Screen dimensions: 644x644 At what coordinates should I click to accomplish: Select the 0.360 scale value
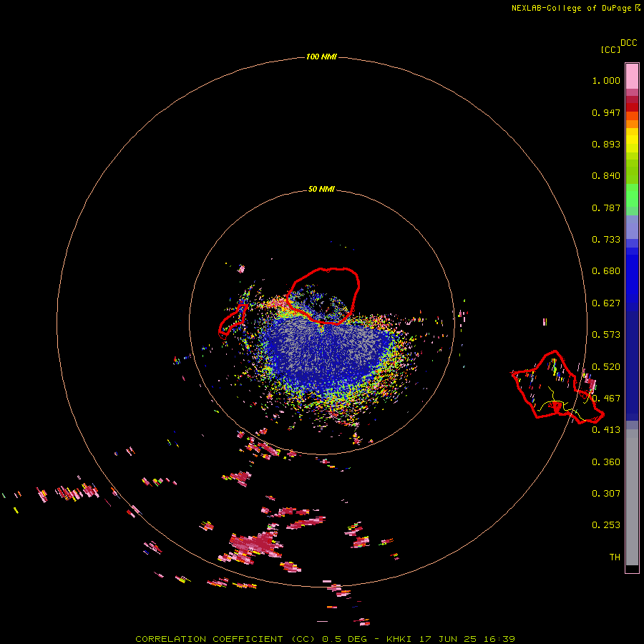point(606,462)
